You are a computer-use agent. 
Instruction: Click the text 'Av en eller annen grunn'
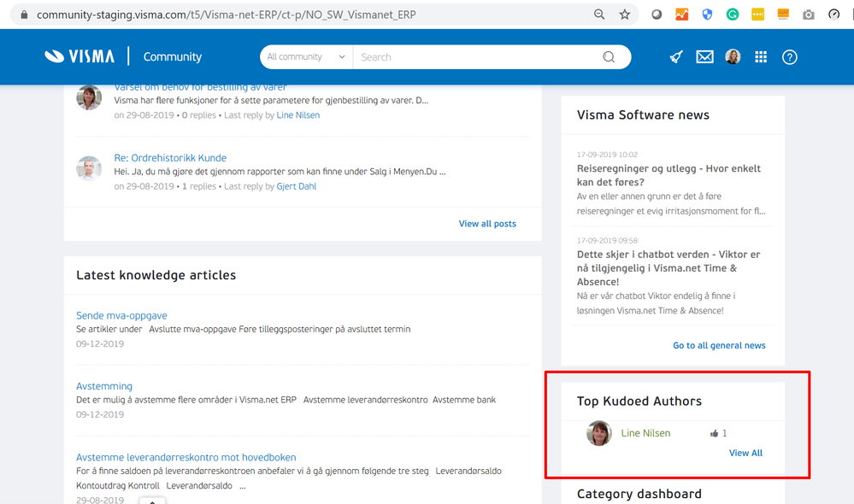[671, 203]
